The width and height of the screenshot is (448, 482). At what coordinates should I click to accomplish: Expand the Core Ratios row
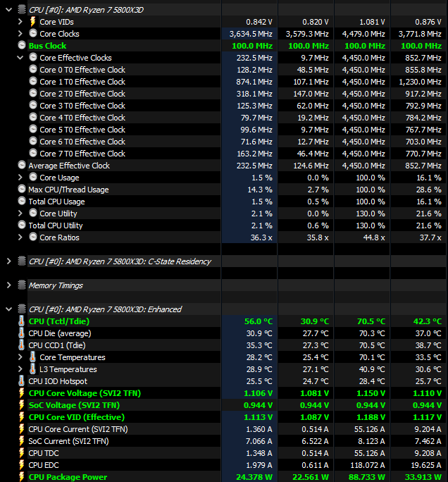pos(20,237)
